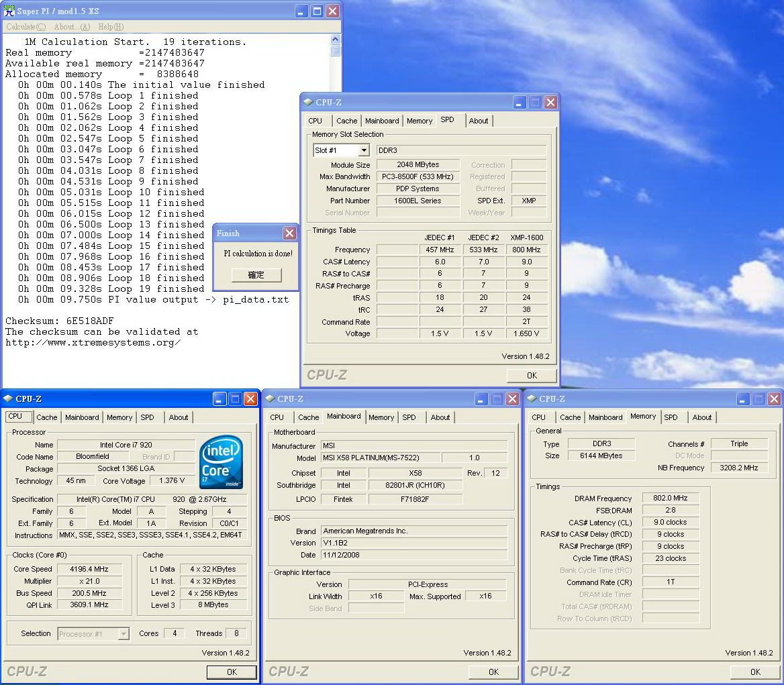Click the QPI Link 3609.1 MHz value
784x685 pixels.
point(89,605)
